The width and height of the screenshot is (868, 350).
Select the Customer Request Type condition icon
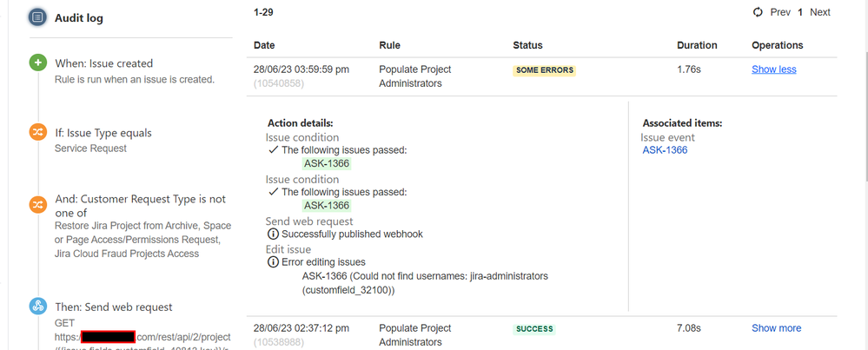[37, 205]
